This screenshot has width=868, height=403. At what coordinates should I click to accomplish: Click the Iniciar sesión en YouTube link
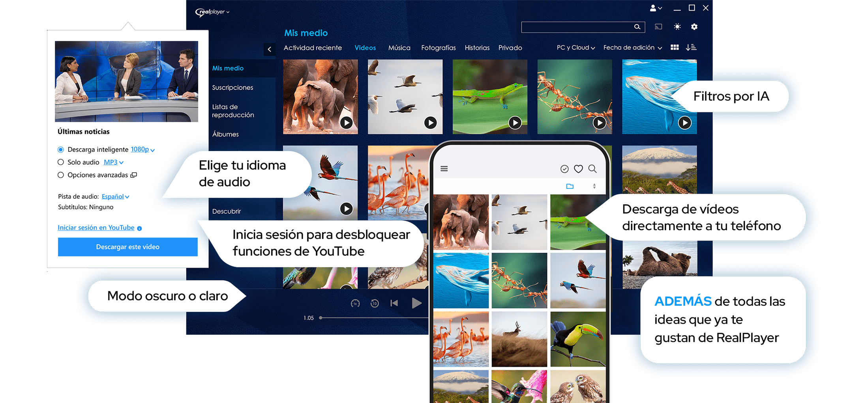(96, 228)
